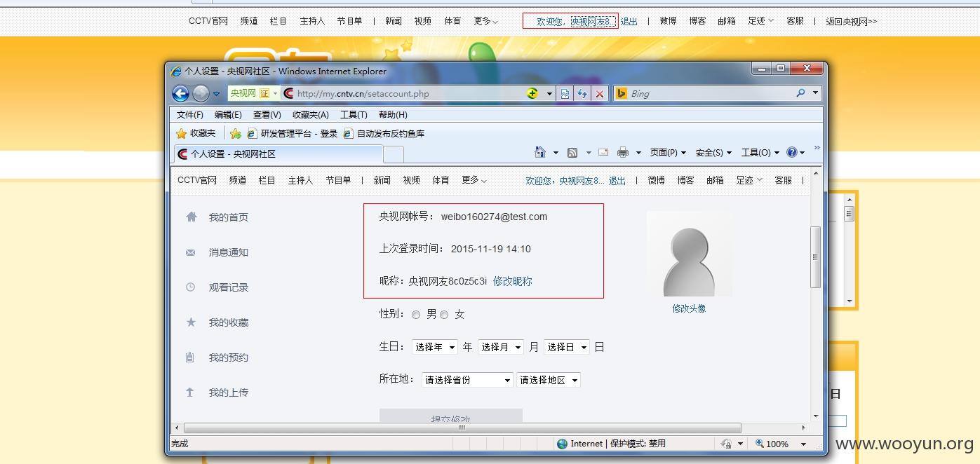Click the 修改昵称 link
This screenshot has height=464, width=980.
[512, 281]
